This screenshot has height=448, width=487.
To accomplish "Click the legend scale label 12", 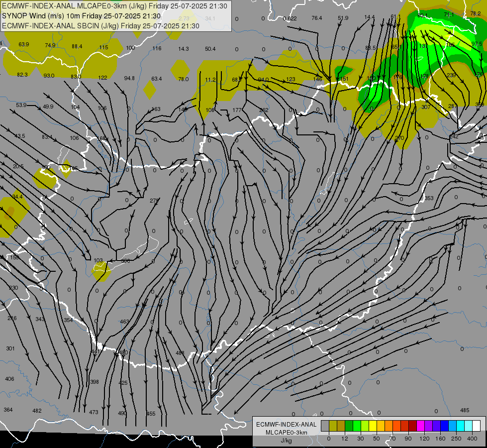I will pos(344,439).
